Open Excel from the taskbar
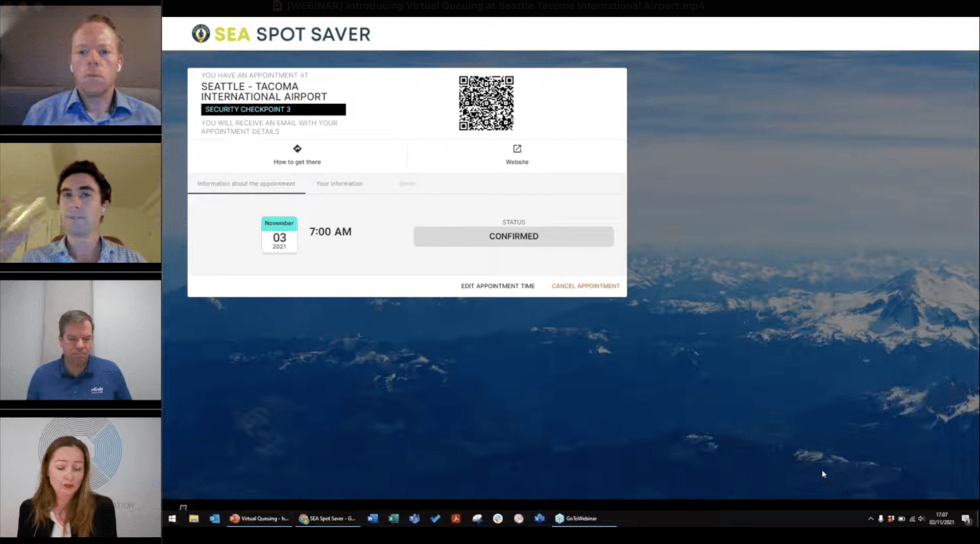980x544 pixels. (393, 519)
